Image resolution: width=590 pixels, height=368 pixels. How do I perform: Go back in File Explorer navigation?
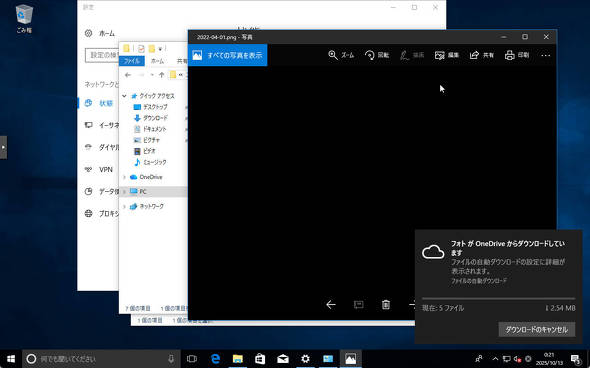coord(128,75)
